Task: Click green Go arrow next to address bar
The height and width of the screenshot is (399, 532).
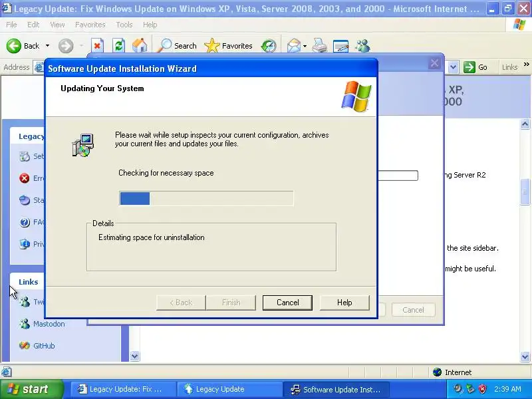Action: point(469,67)
